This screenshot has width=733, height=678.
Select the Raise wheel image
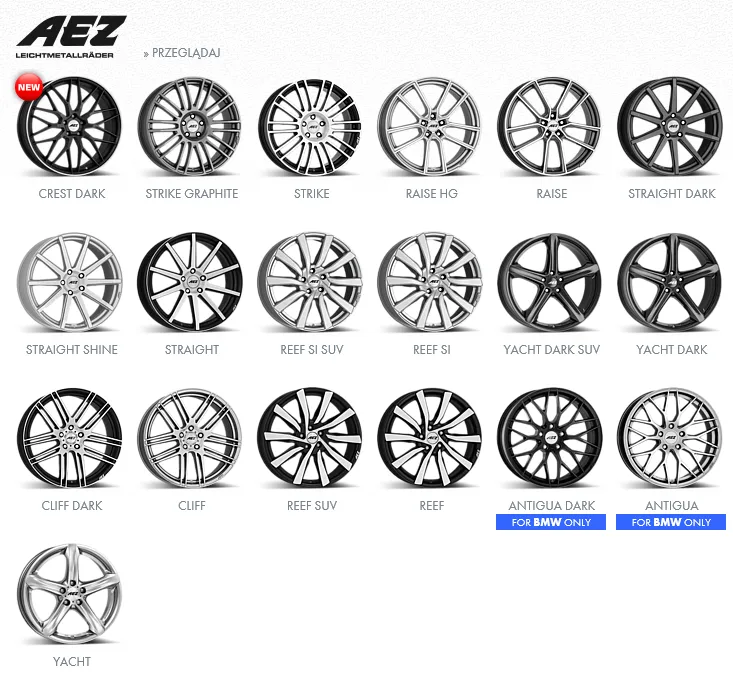pyautogui.click(x=550, y=126)
